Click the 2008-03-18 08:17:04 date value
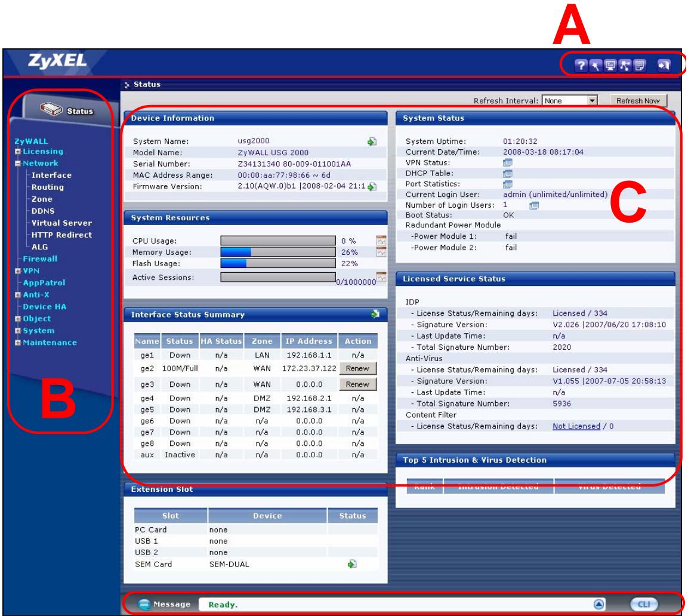Image resolution: width=688 pixels, height=616 pixels. click(543, 152)
